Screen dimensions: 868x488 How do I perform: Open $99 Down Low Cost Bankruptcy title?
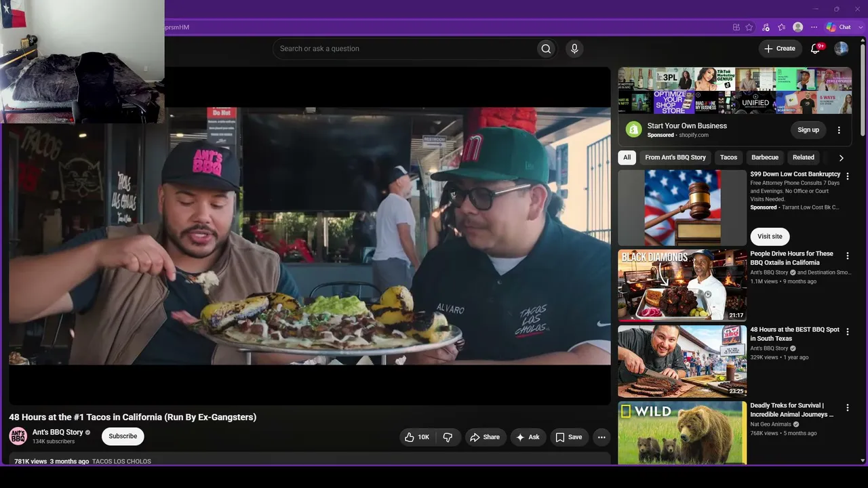(795, 174)
